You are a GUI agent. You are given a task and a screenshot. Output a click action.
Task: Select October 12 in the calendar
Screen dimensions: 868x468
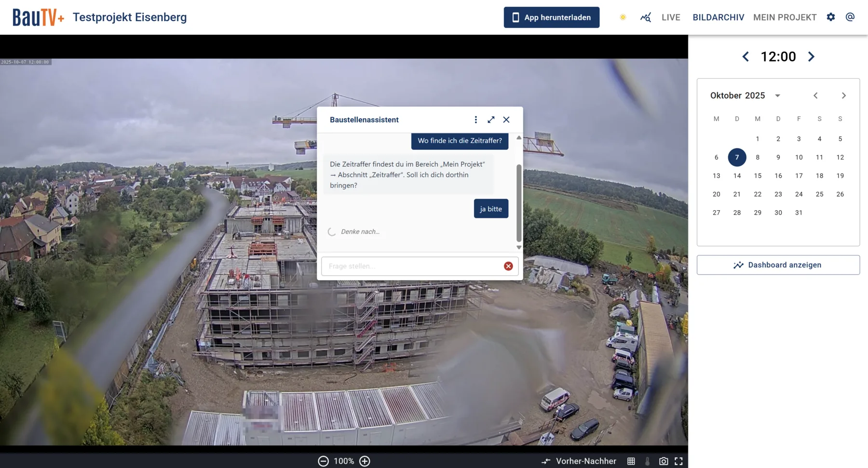tap(840, 157)
